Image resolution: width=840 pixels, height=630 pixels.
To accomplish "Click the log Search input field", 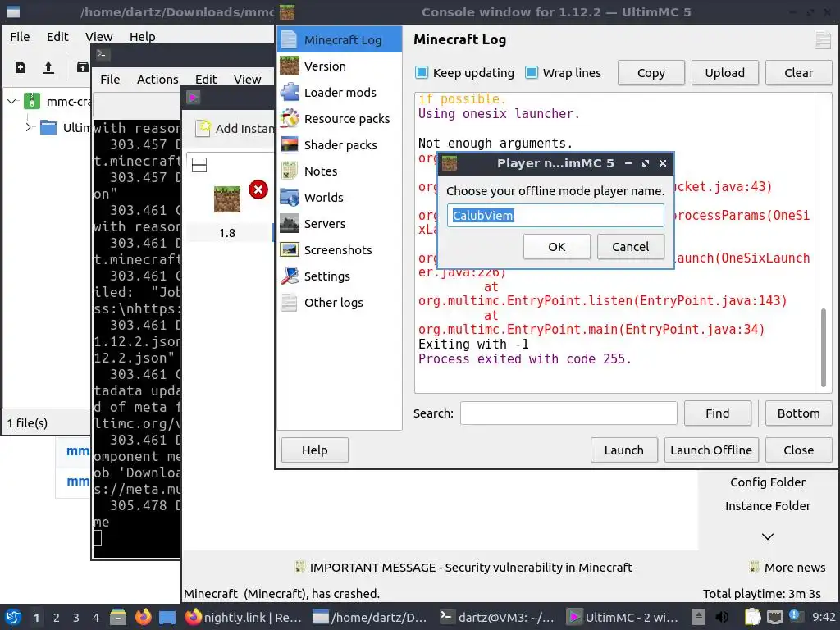I will pyautogui.click(x=568, y=413).
